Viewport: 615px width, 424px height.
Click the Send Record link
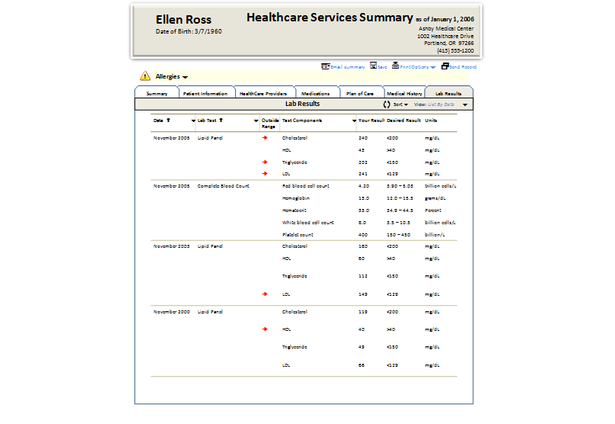(463, 67)
